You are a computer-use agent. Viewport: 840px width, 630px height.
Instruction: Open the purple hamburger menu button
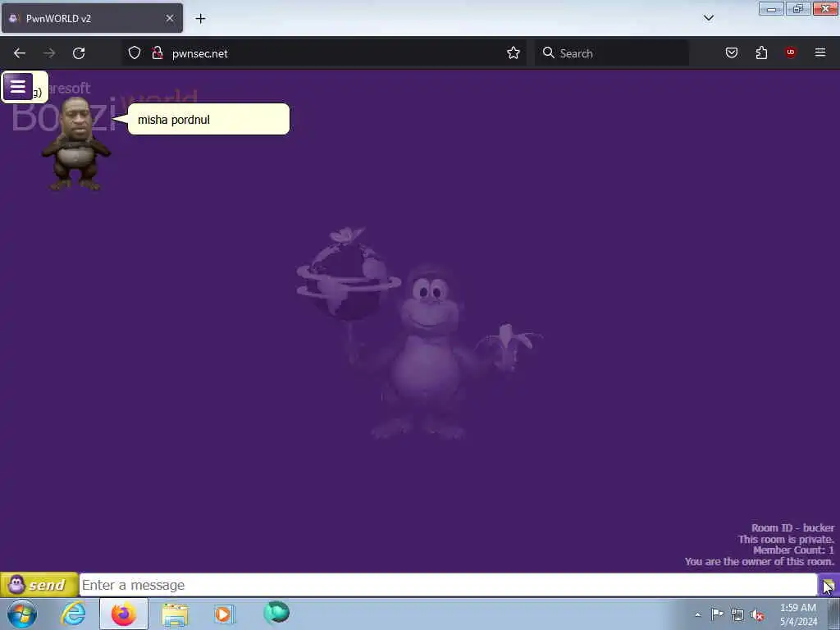[x=18, y=86]
